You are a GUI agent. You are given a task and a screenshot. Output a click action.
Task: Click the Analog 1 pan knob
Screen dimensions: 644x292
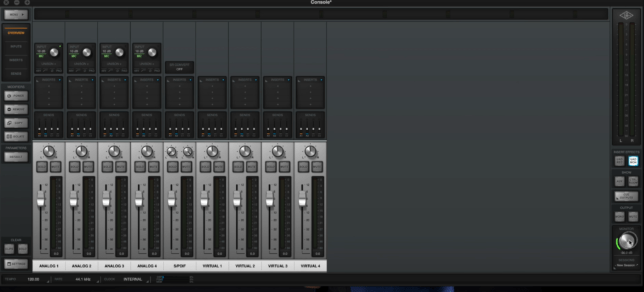click(48, 151)
